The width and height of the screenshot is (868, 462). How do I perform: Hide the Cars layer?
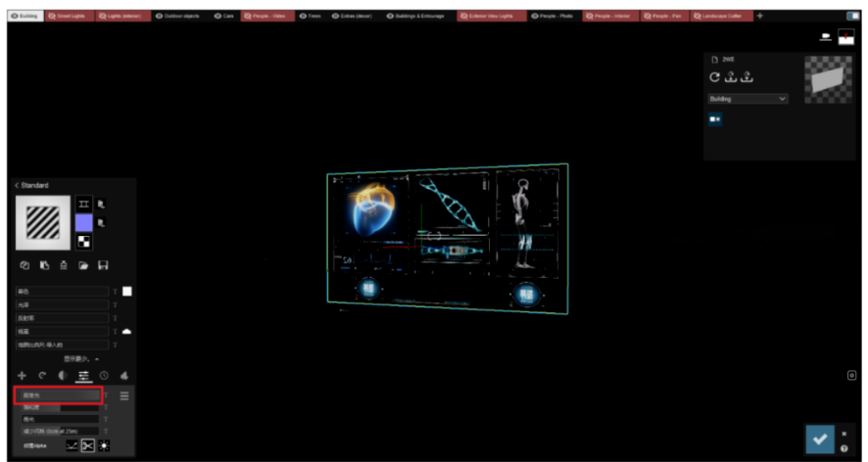(217, 16)
